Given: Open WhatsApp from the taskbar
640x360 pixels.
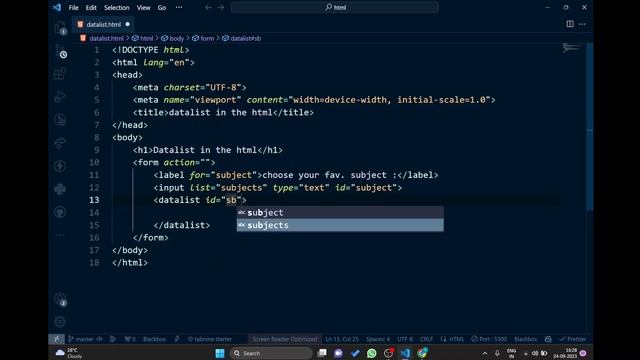Looking at the screenshot, I should coord(371,353).
